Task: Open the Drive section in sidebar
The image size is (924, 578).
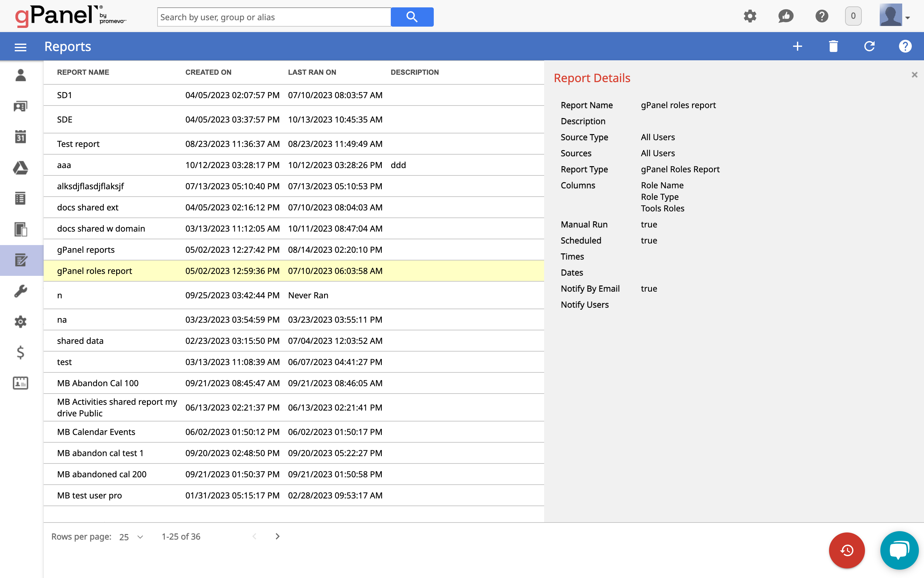Action: [21, 167]
